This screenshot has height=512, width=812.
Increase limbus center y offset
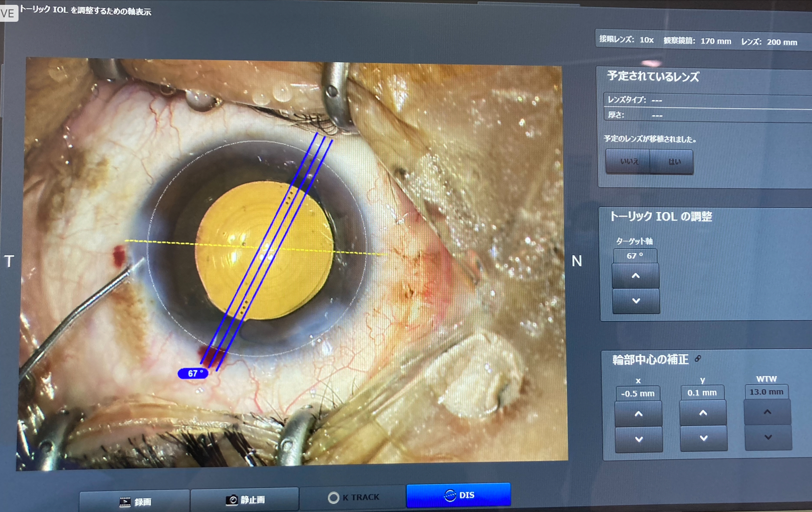[703, 413]
